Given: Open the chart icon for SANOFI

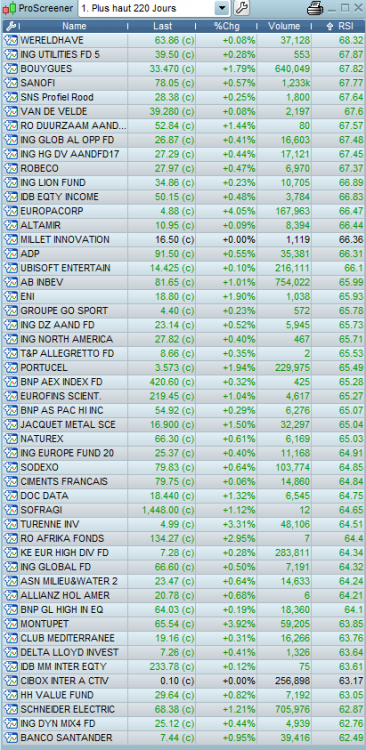Looking at the screenshot, I should [x=11, y=83].
